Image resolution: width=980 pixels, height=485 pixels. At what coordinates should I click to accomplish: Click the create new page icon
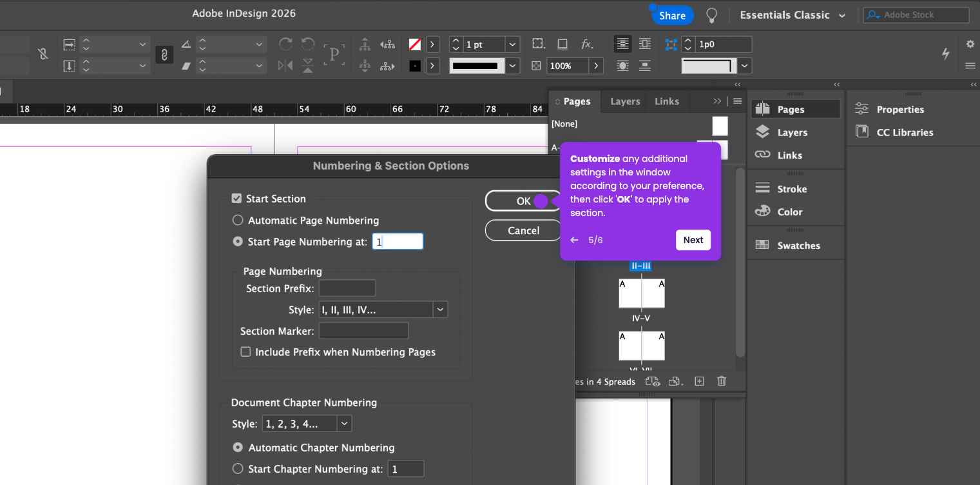click(699, 381)
